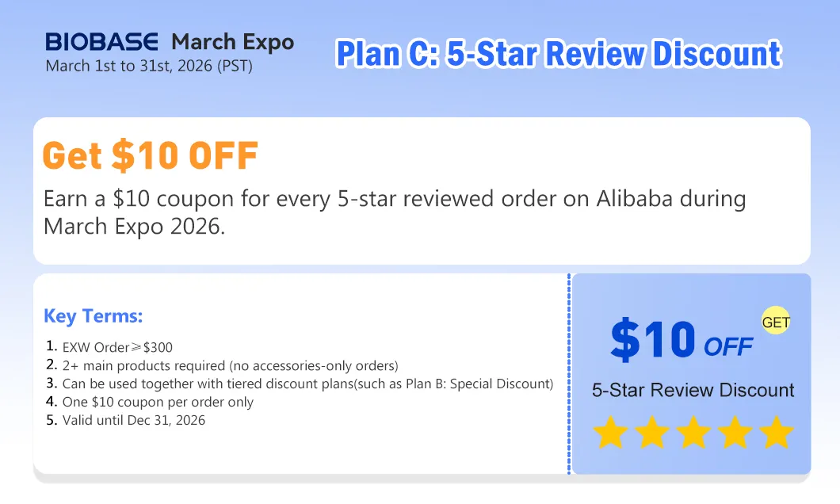Viewport: 840px width, 504px height.
Task: Select the second gold star
Action: [651, 433]
